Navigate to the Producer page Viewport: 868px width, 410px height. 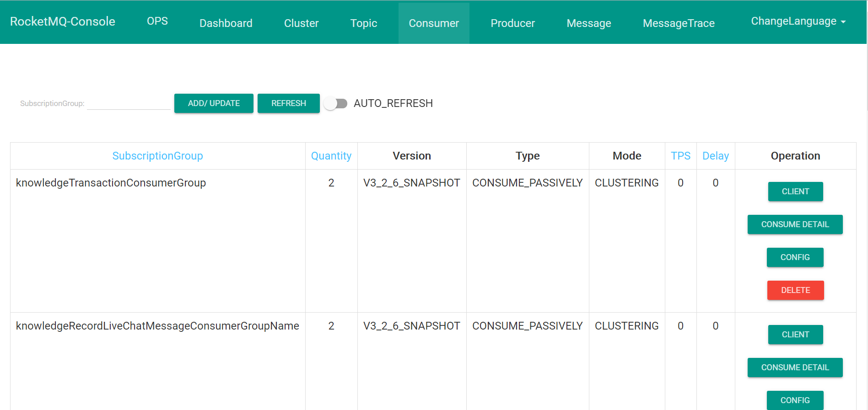pyautogui.click(x=513, y=23)
